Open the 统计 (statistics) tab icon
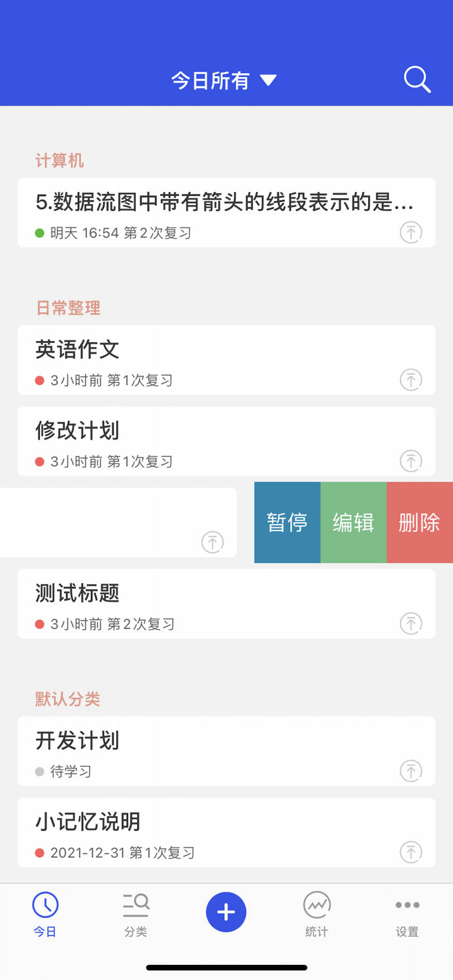Image resolution: width=453 pixels, height=980 pixels. click(316, 905)
